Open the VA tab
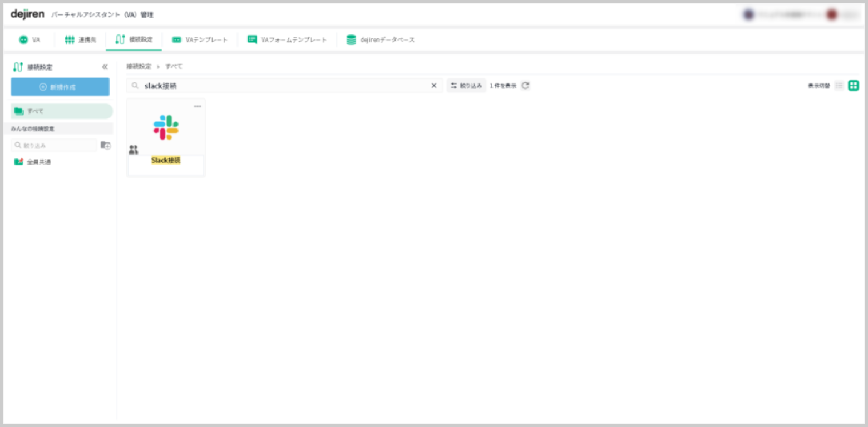The height and width of the screenshot is (427, 868). tap(30, 40)
